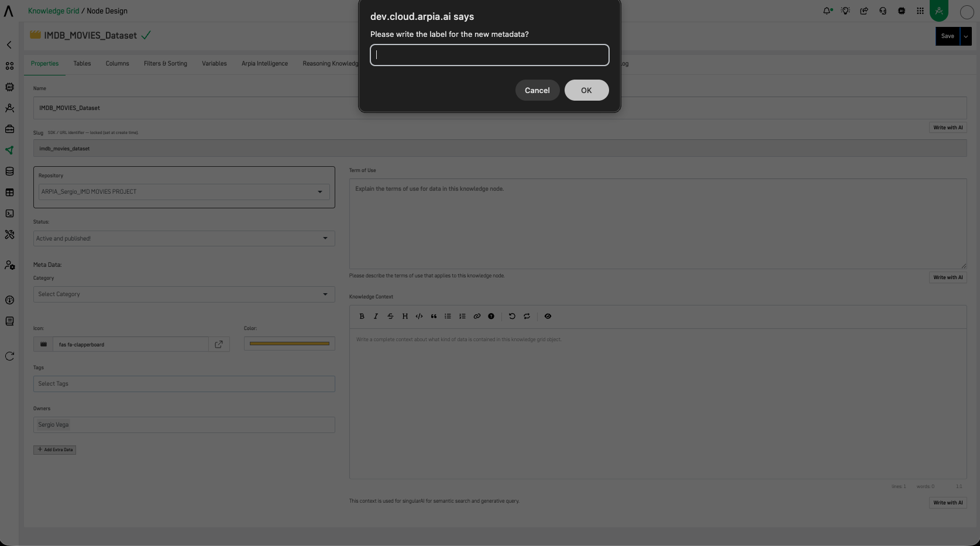Redo in Knowledge Context editor
The height and width of the screenshot is (546, 980).
point(527,316)
